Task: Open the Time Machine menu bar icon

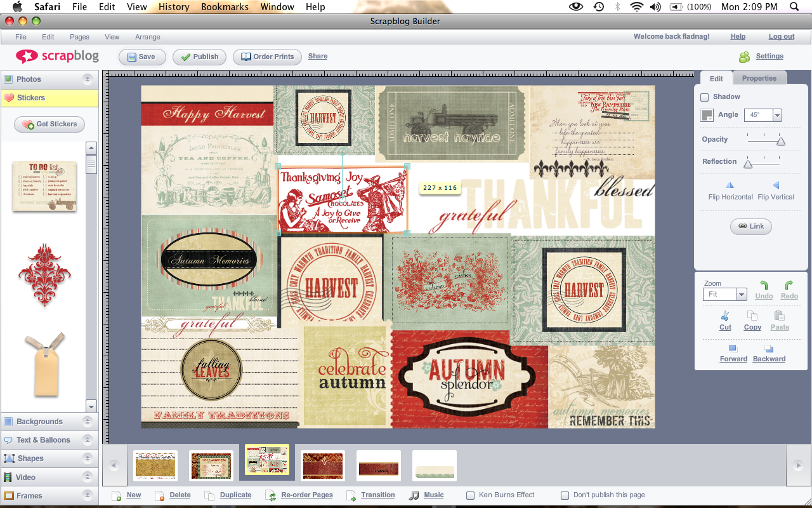Action: point(598,7)
